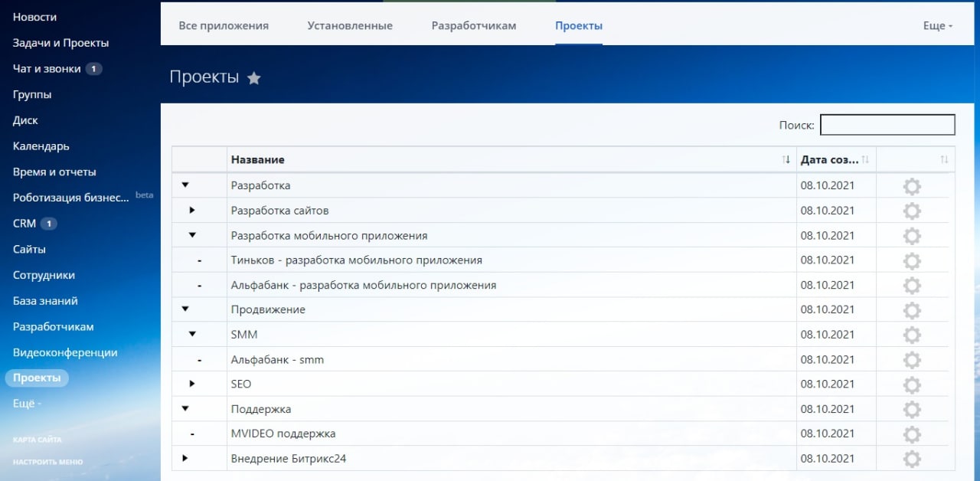Click the favorite star next to Проекты
The height and width of the screenshot is (481, 980).
[x=254, y=78]
